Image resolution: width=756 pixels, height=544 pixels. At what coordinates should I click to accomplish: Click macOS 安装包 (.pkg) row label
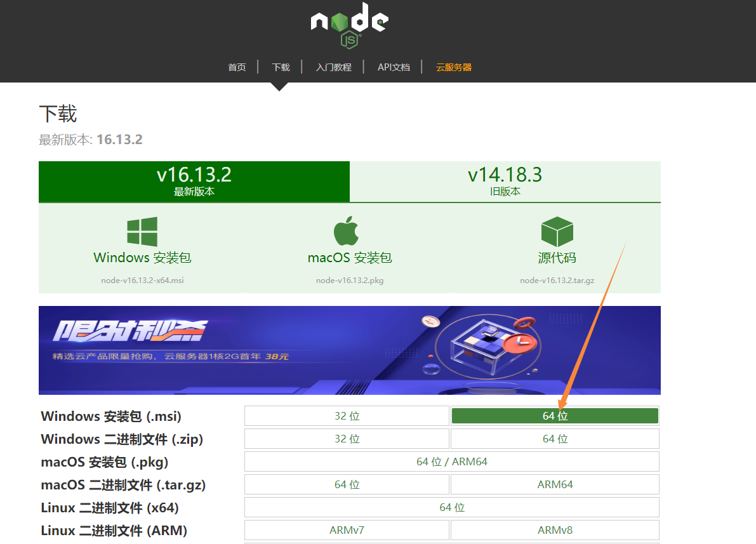click(105, 462)
